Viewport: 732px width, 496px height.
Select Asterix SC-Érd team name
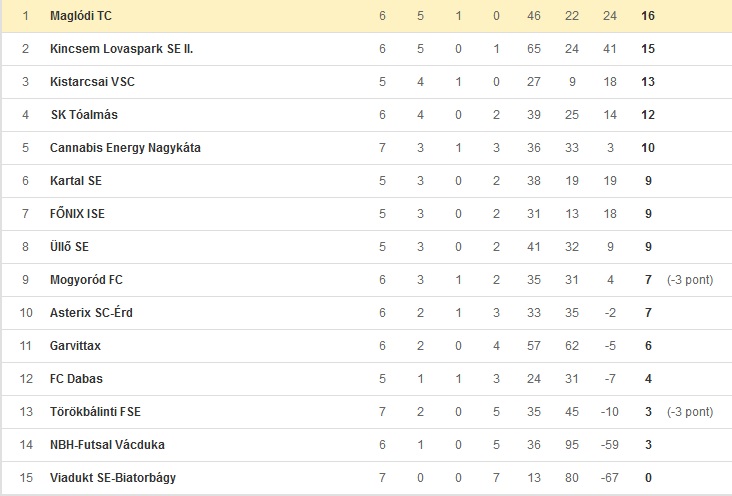(x=92, y=312)
